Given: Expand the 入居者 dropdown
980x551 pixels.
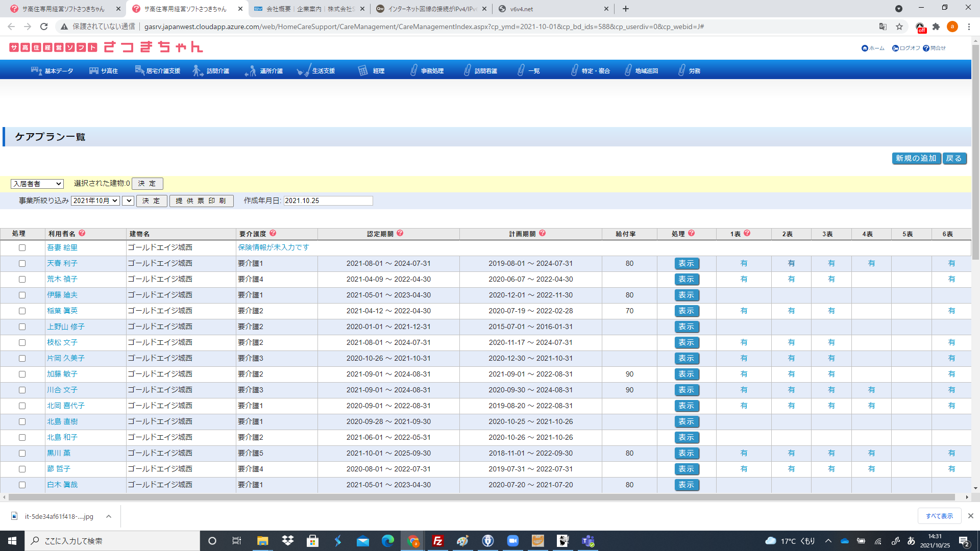Looking at the screenshot, I should pos(37,184).
